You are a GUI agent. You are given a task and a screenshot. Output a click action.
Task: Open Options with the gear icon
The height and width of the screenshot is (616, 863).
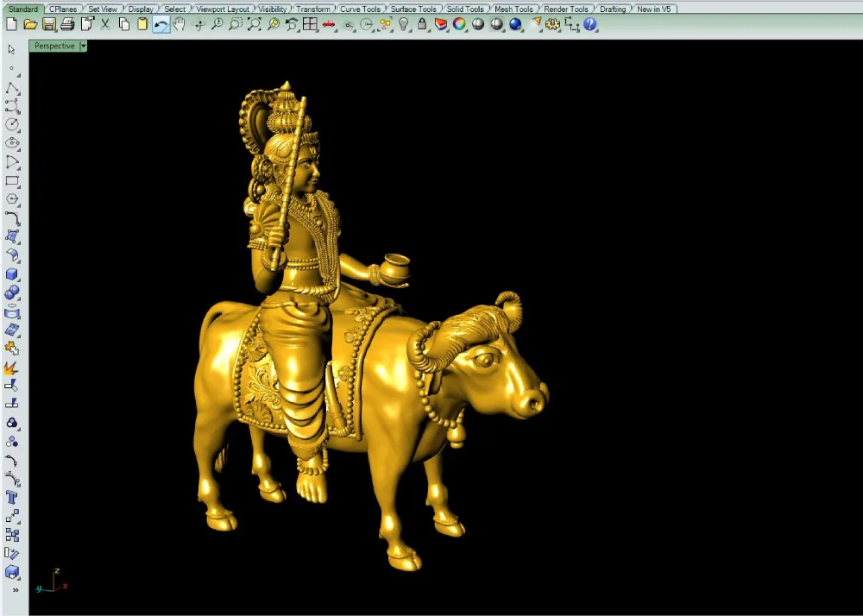[x=552, y=24]
